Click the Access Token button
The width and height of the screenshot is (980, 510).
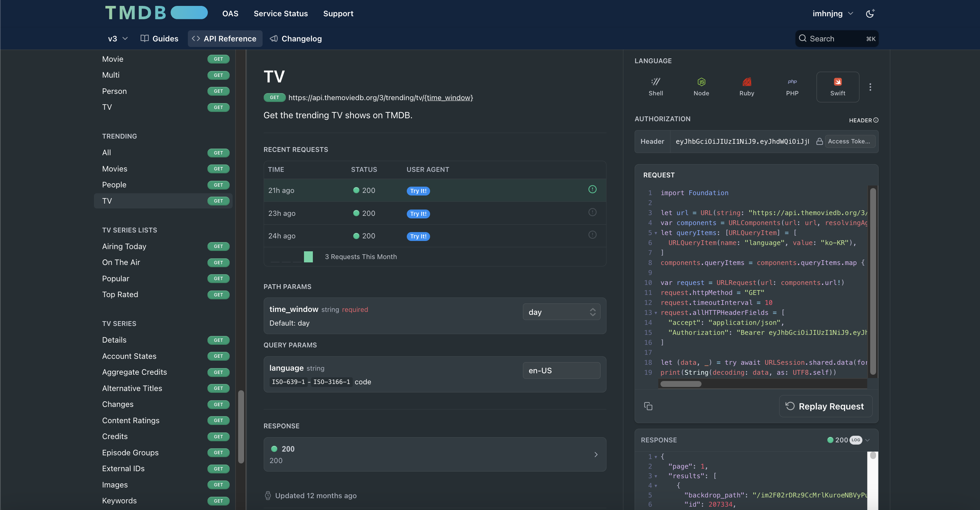pos(849,142)
